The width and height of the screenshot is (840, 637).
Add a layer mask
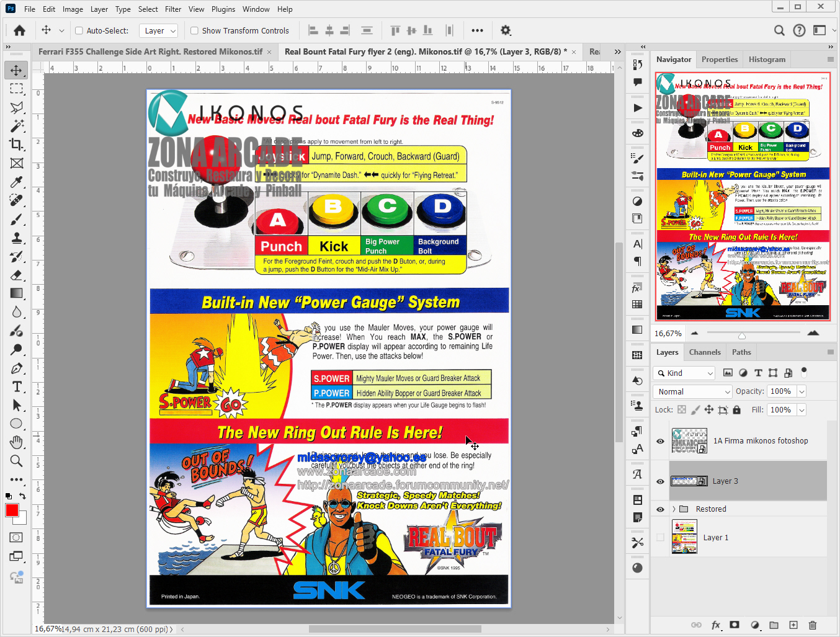click(735, 625)
